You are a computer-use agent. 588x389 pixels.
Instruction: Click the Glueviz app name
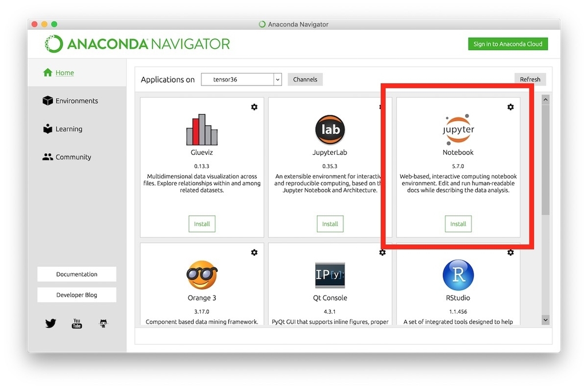[202, 153]
